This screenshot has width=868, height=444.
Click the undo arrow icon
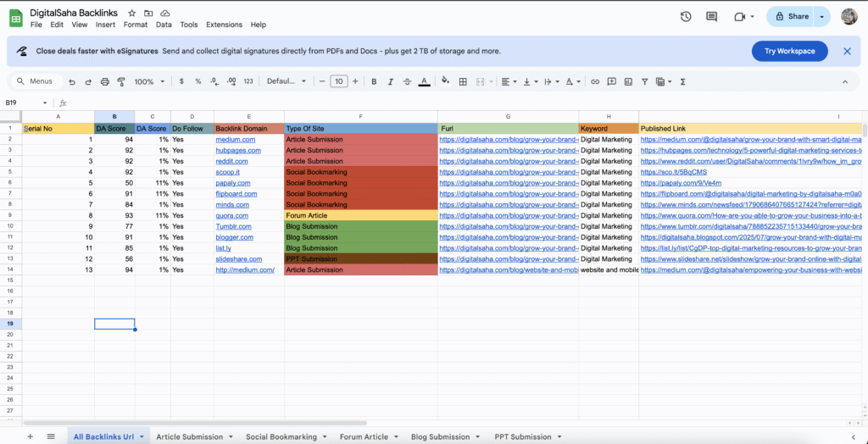[x=72, y=81]
